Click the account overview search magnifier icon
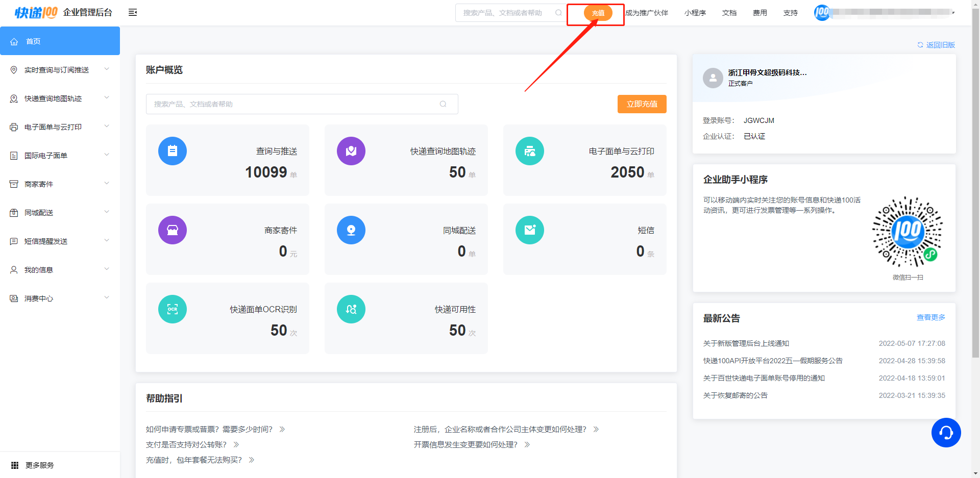The height and width of the screenshot is (478, 980). (443, 104)
